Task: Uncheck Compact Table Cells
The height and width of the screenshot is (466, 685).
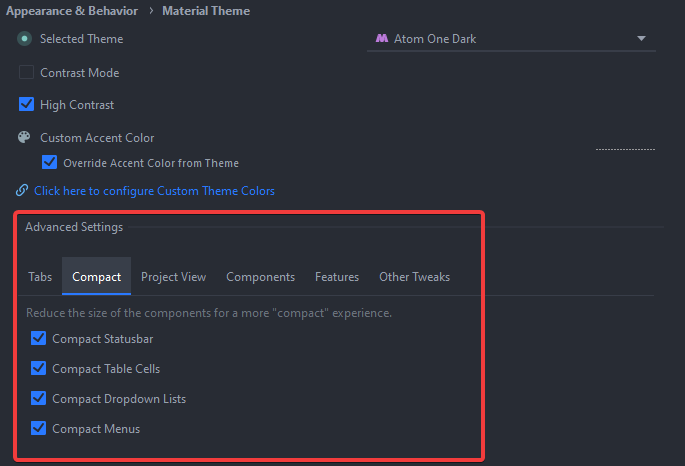Action: (39, 369)
